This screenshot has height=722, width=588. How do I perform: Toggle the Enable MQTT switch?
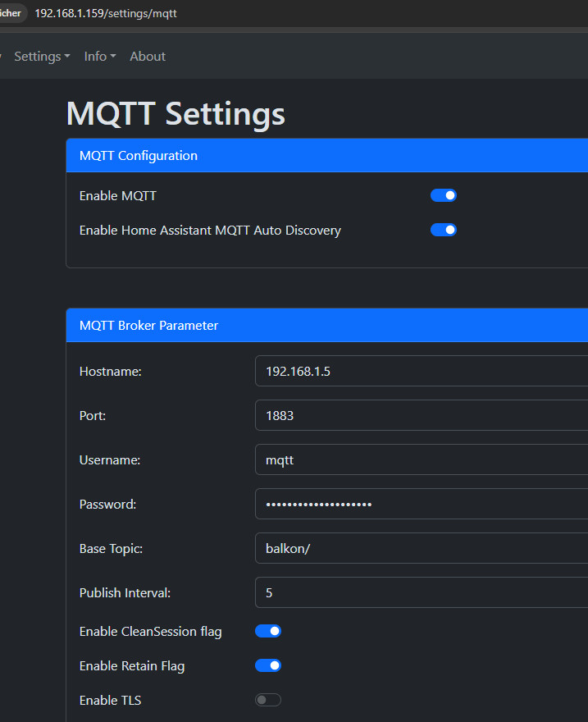pyautogui.click(x=443, y=195)
